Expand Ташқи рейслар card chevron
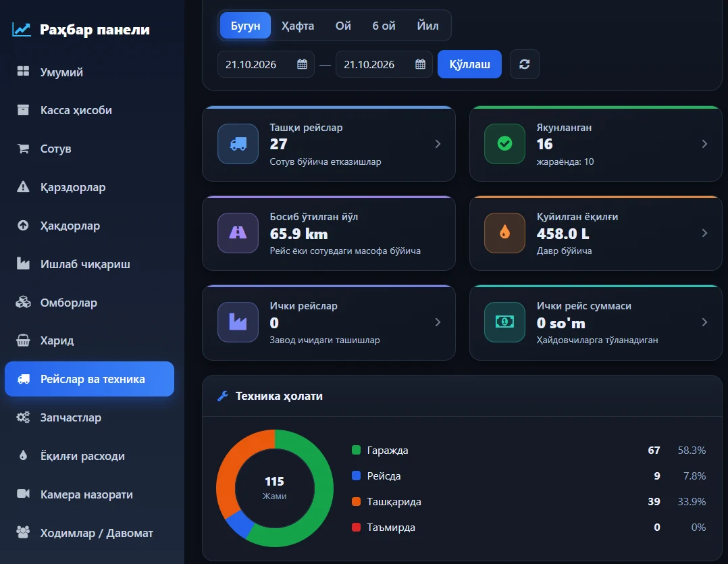Screen dimensions: 728x564 (438, 144)
